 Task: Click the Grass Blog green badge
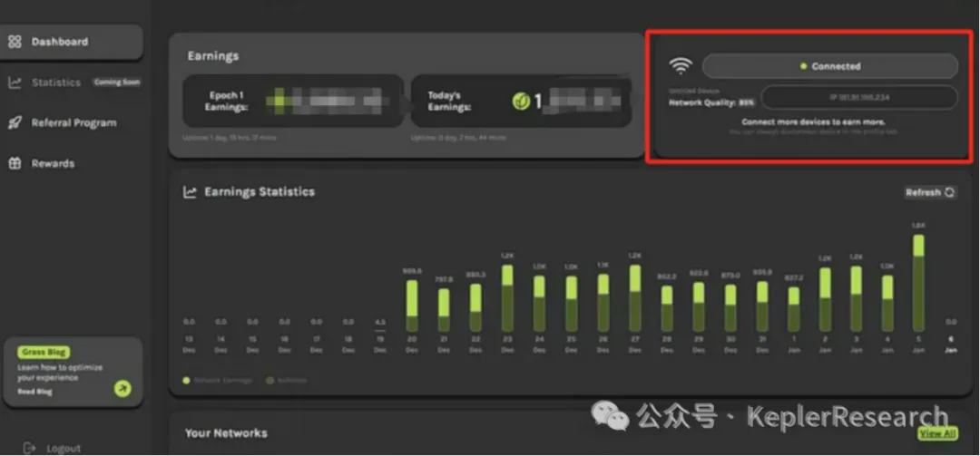[44, 353]
